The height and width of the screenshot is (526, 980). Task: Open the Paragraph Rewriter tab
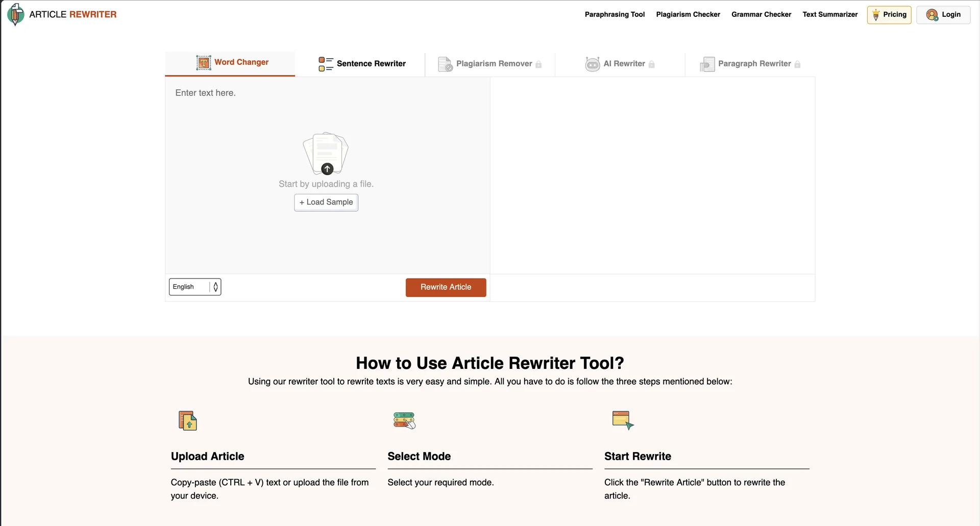click(750, 64)
